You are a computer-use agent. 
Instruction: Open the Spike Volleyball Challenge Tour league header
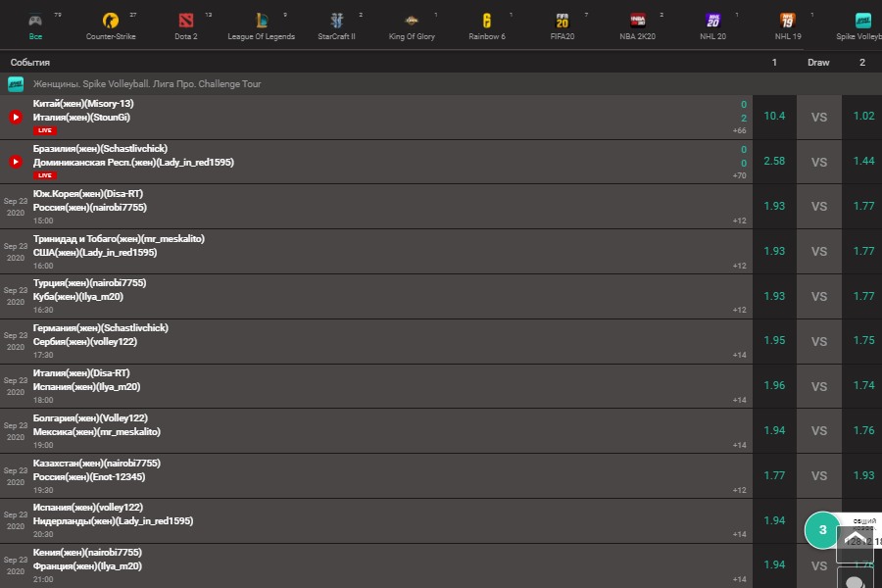pyautogui.click(x=147, y=84)
